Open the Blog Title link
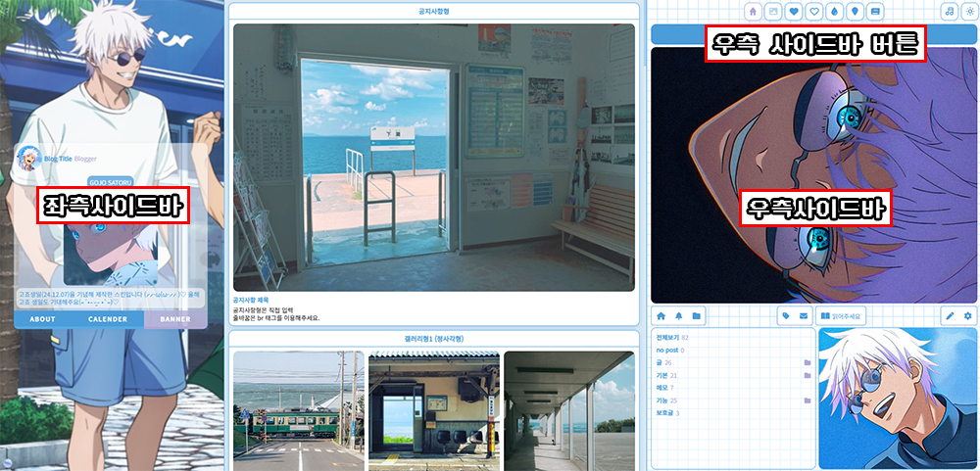The height and width of the screenshot is (471, 980). [x=58, y=159]
